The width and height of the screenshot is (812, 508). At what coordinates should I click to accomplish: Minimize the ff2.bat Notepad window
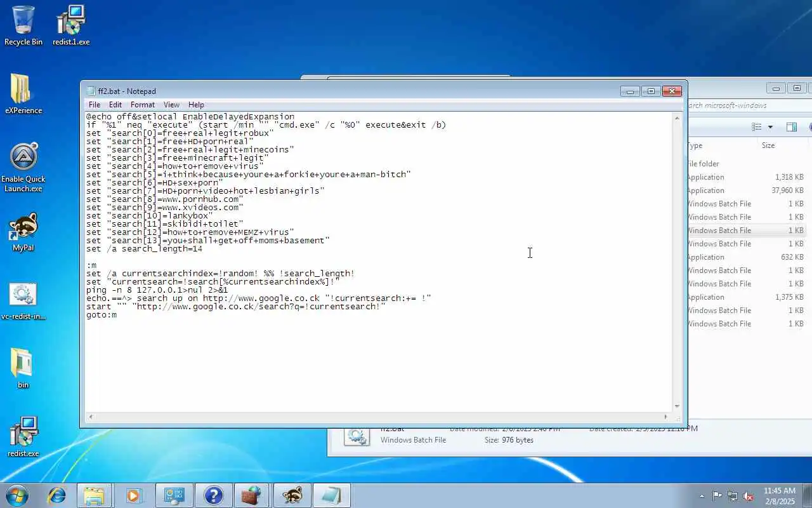click(x=630, y=91)
